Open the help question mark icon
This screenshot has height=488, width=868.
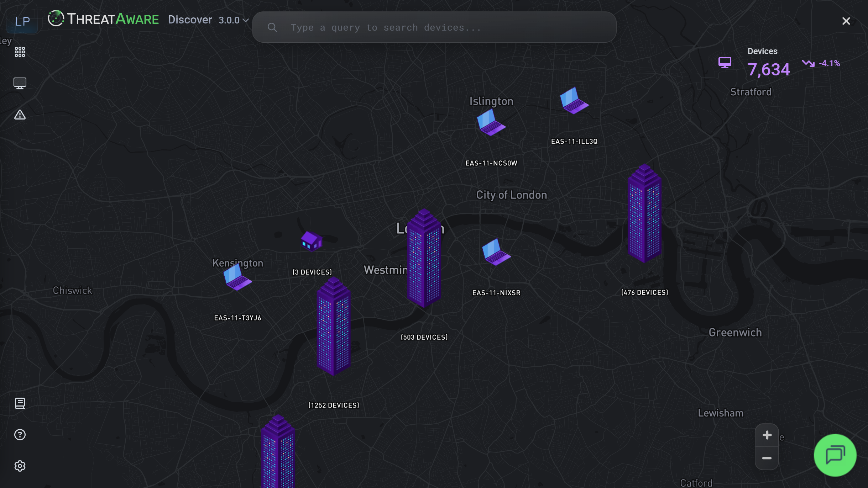[20, 435]
